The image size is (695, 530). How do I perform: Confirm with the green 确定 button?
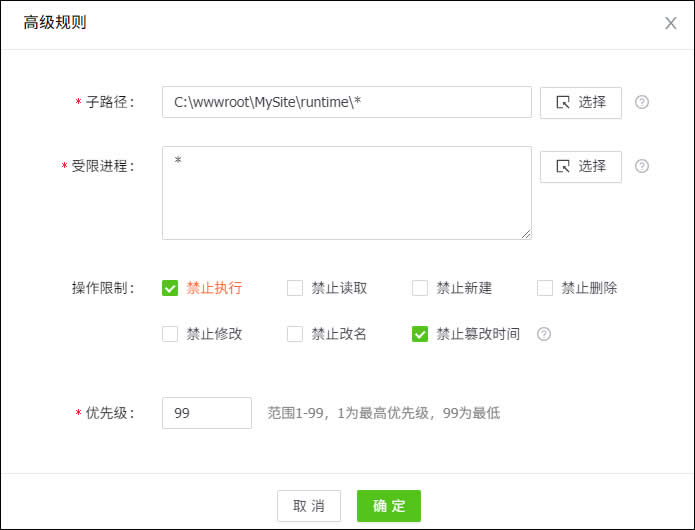click(x=388, y=506)
